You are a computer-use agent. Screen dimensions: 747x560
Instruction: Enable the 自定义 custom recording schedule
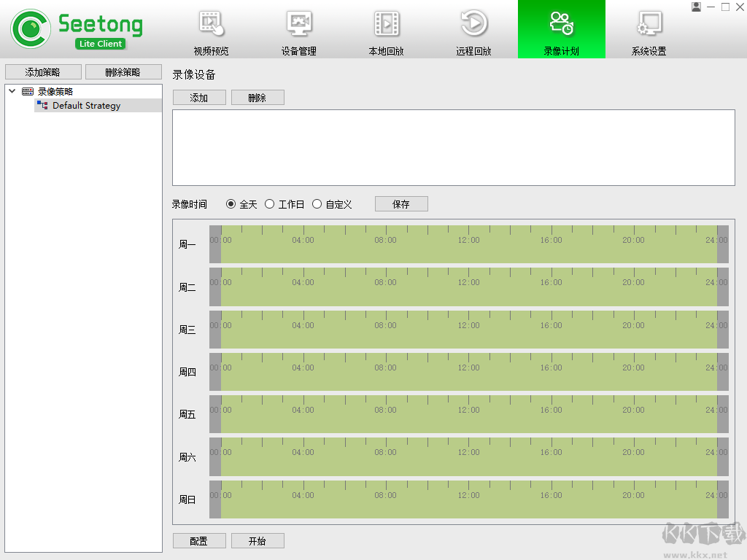[x=317, y=204]
